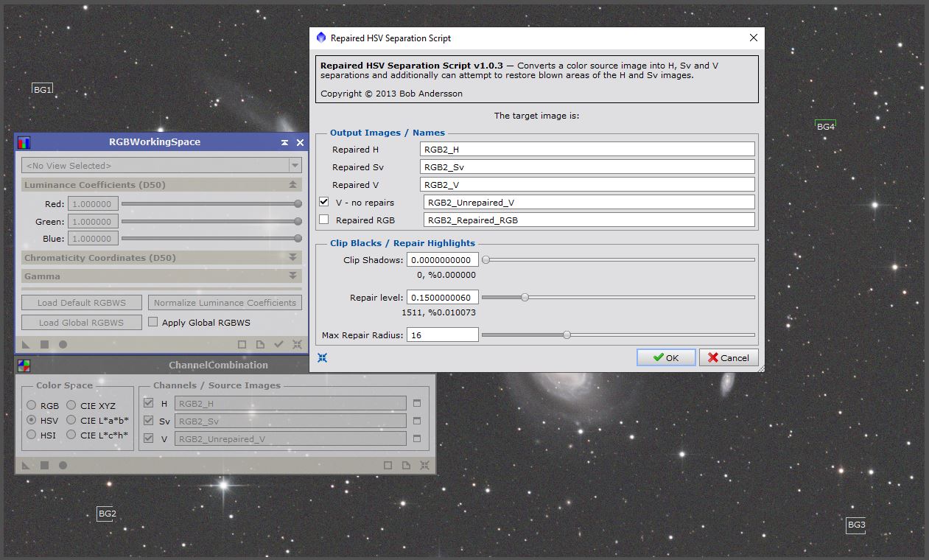Expand the Gamma section

click(x=292, y=276)
